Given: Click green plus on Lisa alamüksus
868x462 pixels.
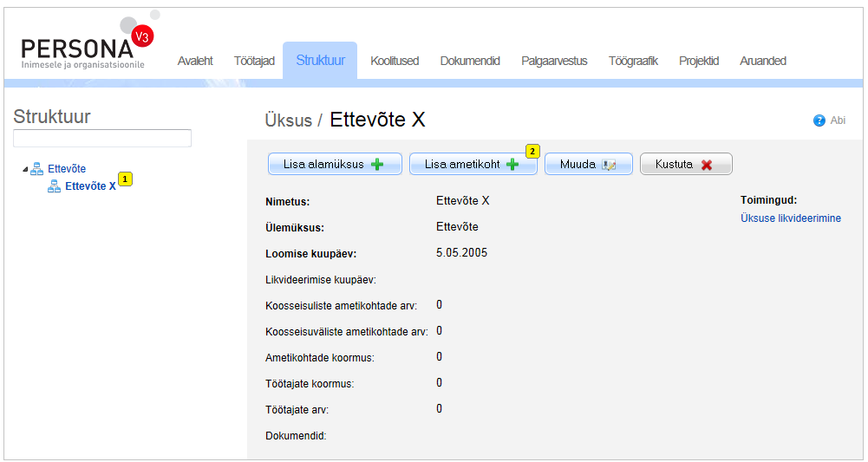Looking at the screenshot, I should point(377,165).
